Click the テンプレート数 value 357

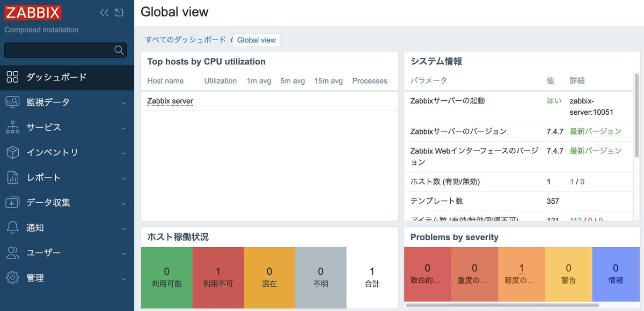[x=553, y=201]
